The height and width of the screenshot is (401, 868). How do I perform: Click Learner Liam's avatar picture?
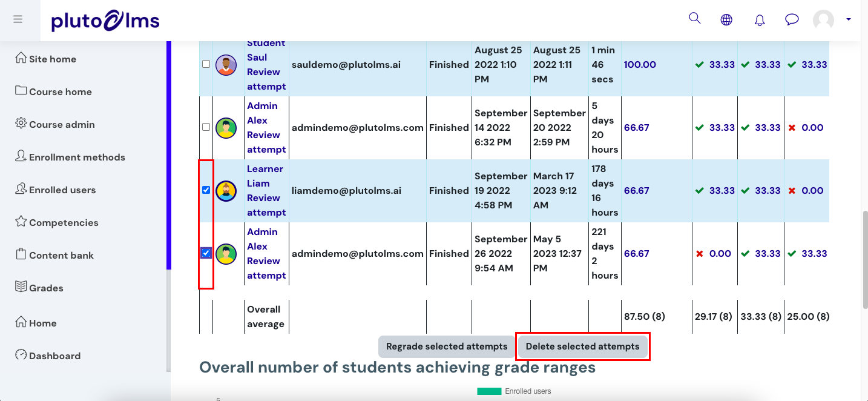coord(226,191)
